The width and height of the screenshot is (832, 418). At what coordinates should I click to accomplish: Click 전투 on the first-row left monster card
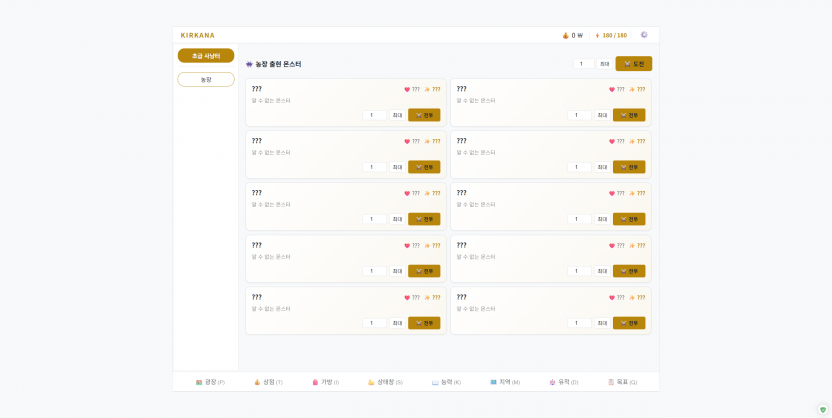[x=424, y=115]
